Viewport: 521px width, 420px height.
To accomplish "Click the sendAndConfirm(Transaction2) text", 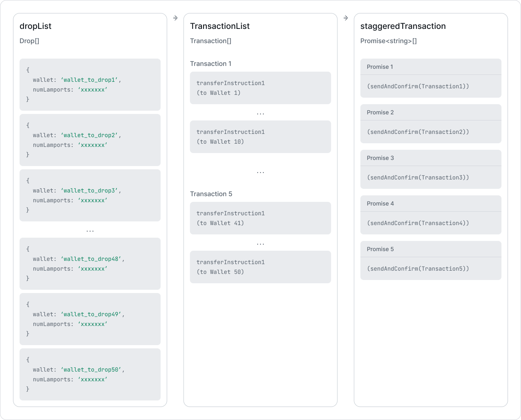I will pos(418,132).
